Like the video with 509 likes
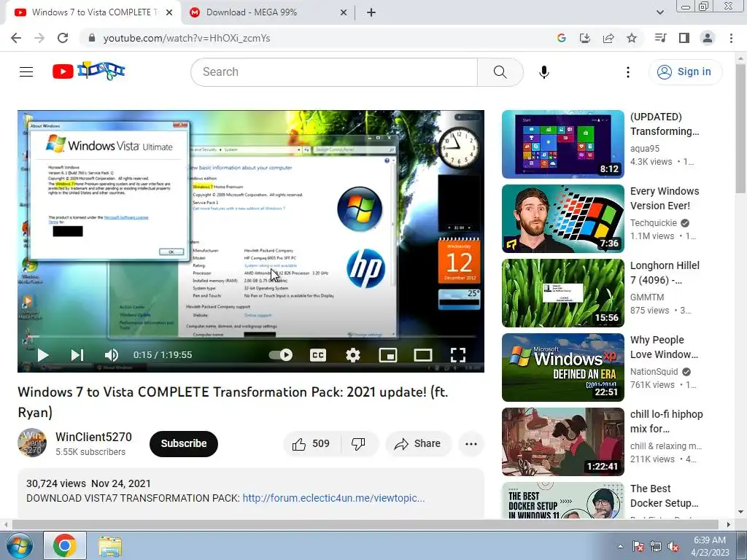The width and height of the screenshot is (747, 560). [312, 444]
